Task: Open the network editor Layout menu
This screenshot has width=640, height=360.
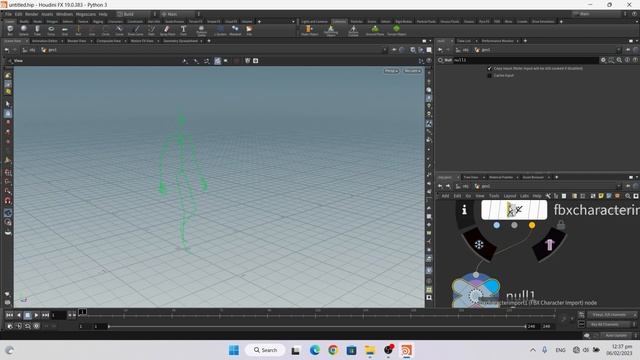Action: pos(509,196)
